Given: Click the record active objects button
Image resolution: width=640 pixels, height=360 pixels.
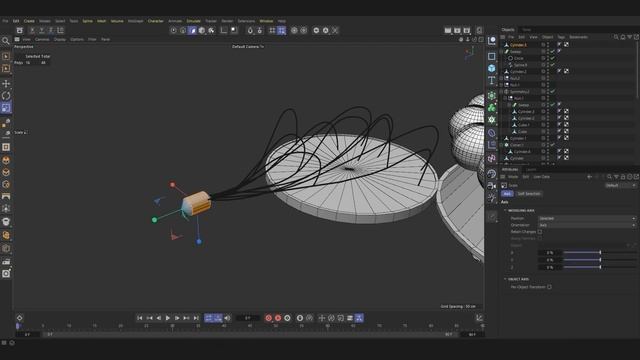Looking at the screenshot, I should coord(269,318).
